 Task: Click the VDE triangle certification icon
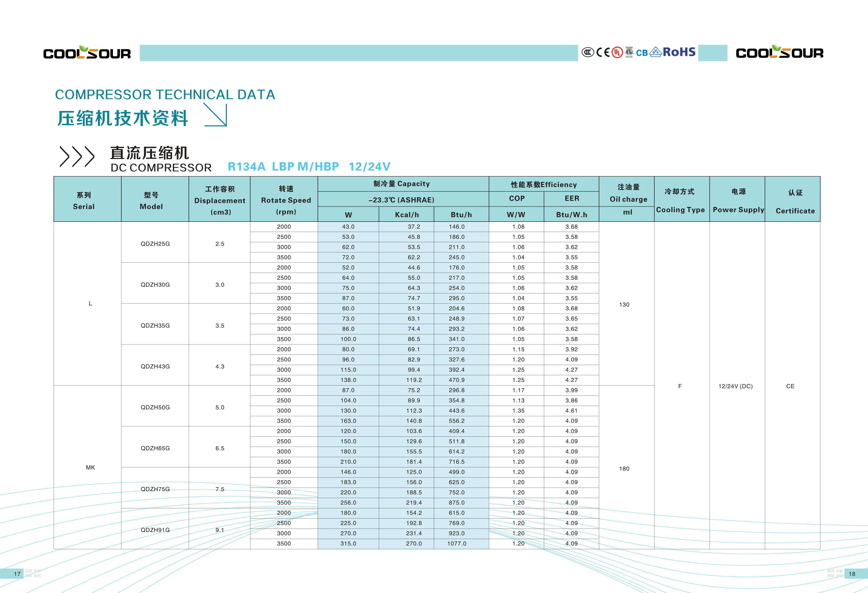click(655, 52)
